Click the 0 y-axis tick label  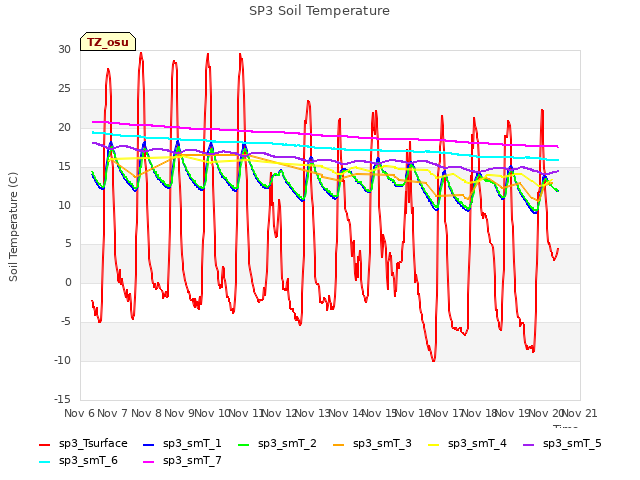coord(68,282)
